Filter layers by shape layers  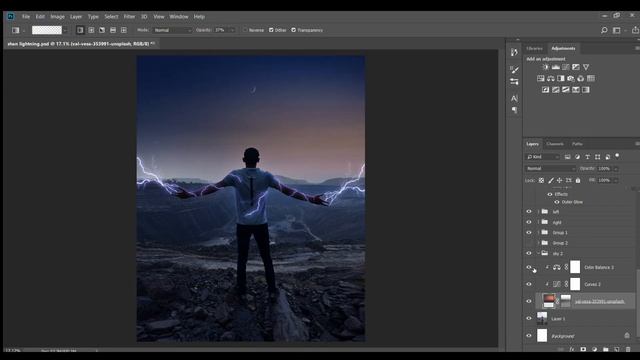coord(598,157)
